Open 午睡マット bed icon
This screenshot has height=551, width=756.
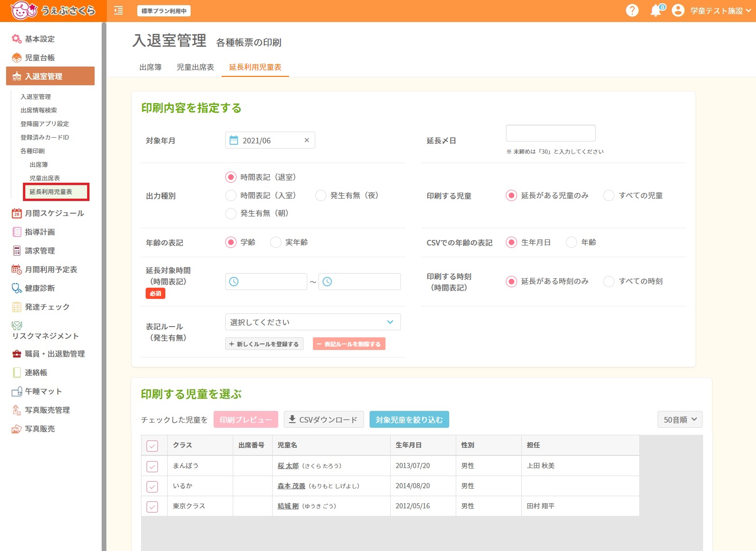(x=16, y=391)
